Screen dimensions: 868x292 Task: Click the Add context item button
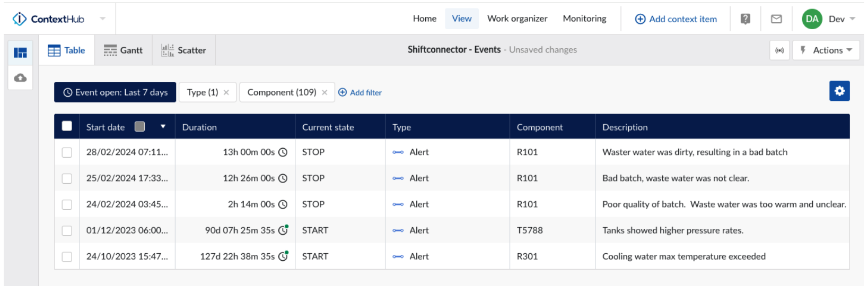click(x=676, y=19)
